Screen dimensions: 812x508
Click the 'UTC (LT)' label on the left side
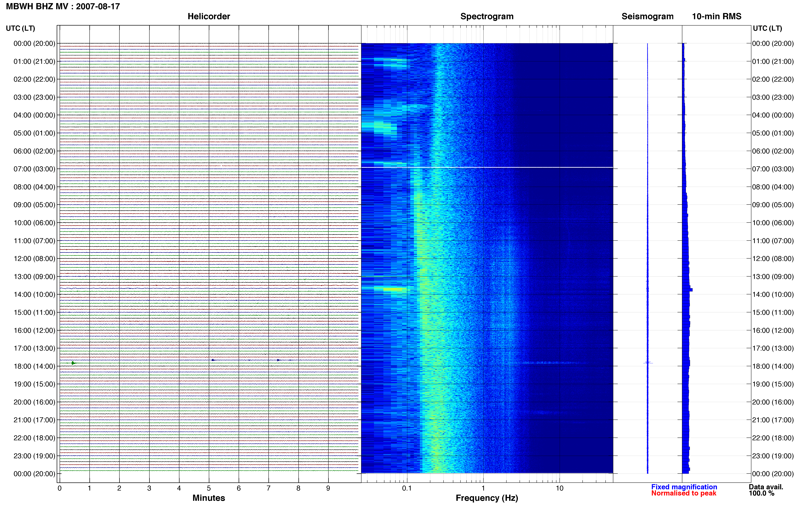(x=21, y=28)
